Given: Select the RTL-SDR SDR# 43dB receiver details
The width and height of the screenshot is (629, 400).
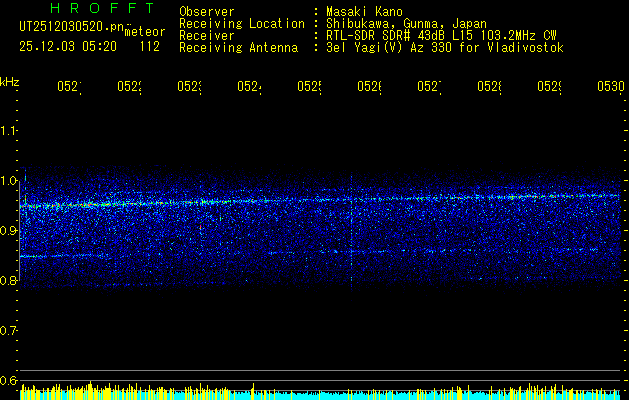Looking at the screenshot, I should coord(442,36).
